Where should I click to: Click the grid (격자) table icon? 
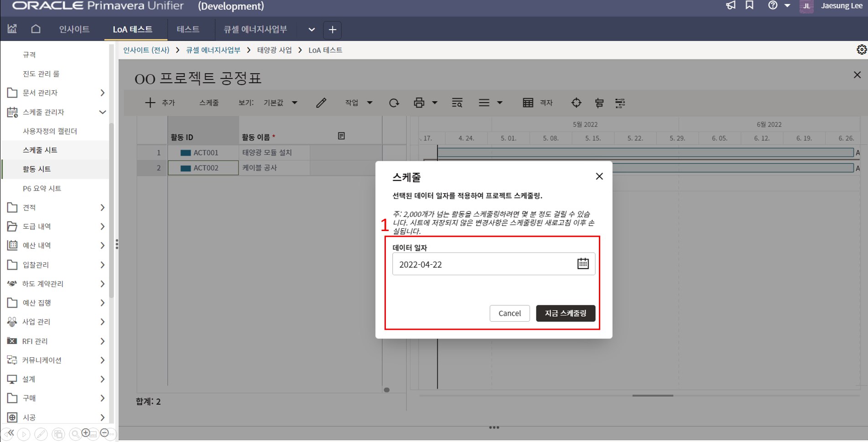point(528,103)
